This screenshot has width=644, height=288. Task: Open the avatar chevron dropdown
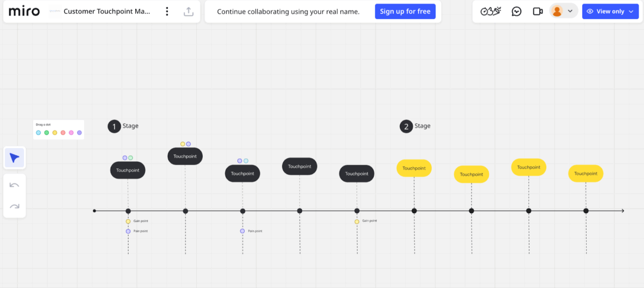coord(571,10)
